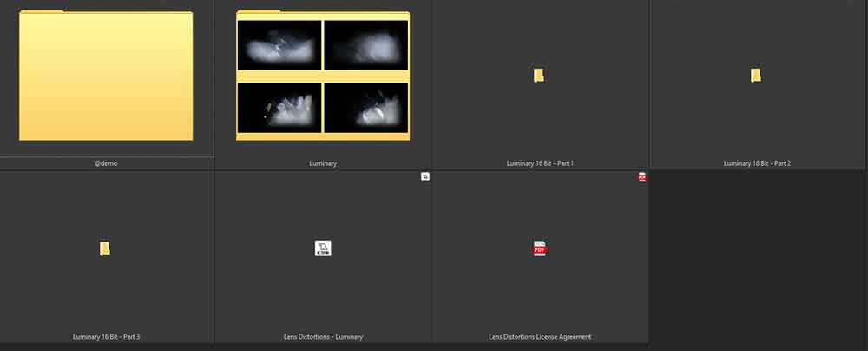Click the '@demo' label

106,163
